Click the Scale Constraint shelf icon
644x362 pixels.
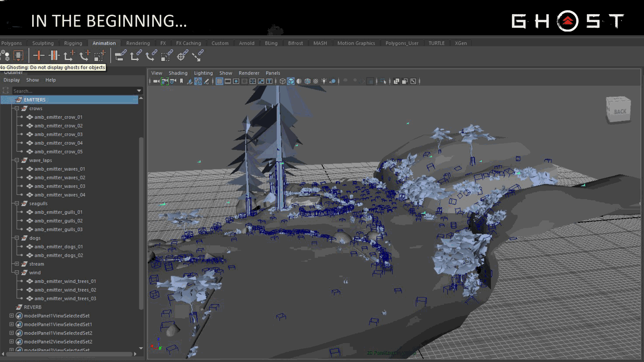coord(167,55)
